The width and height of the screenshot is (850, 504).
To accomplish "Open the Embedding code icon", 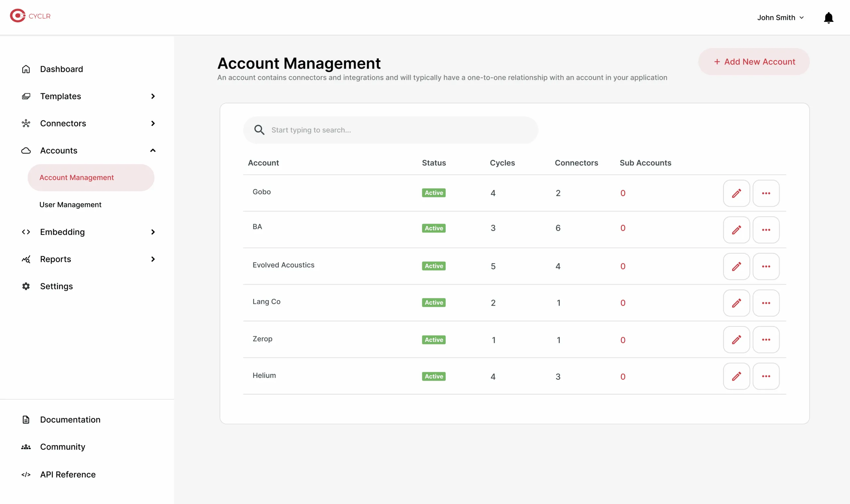I will click(26, 232).
